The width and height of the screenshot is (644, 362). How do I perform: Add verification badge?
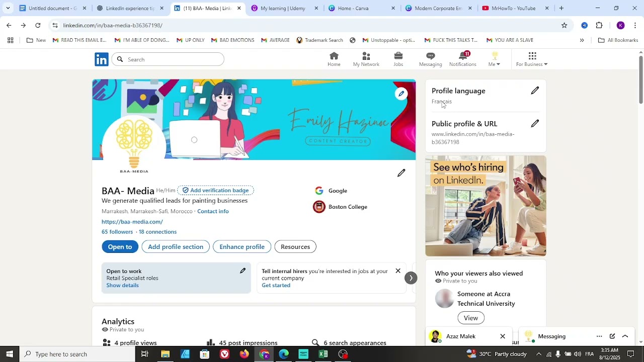216,191
